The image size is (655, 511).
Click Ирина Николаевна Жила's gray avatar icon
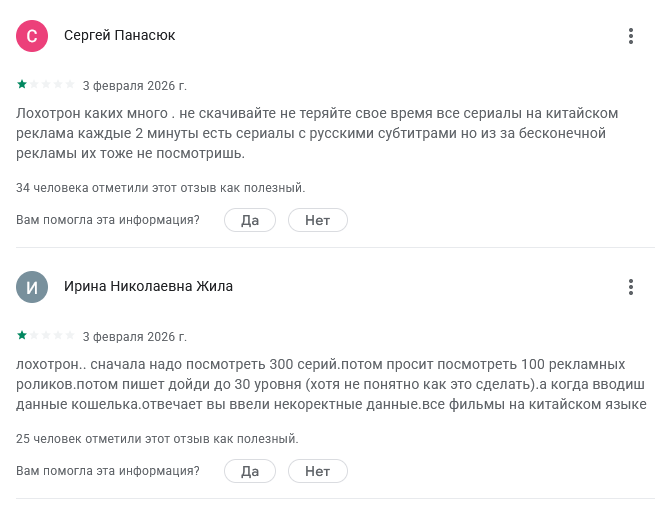pyautogui.click(x=33, y=287)
